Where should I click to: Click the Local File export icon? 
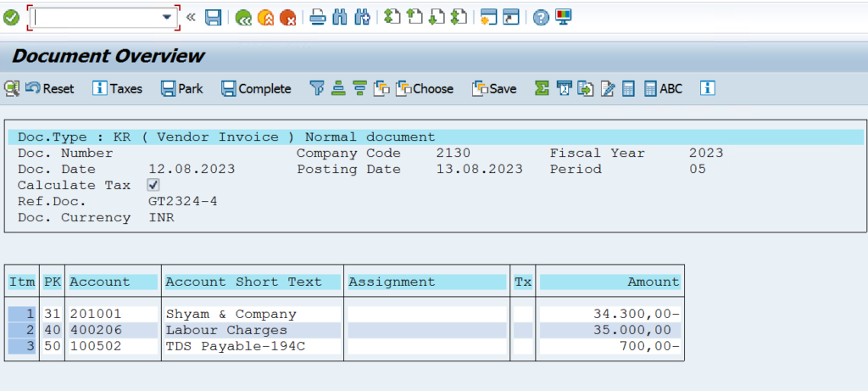point(585,88)
